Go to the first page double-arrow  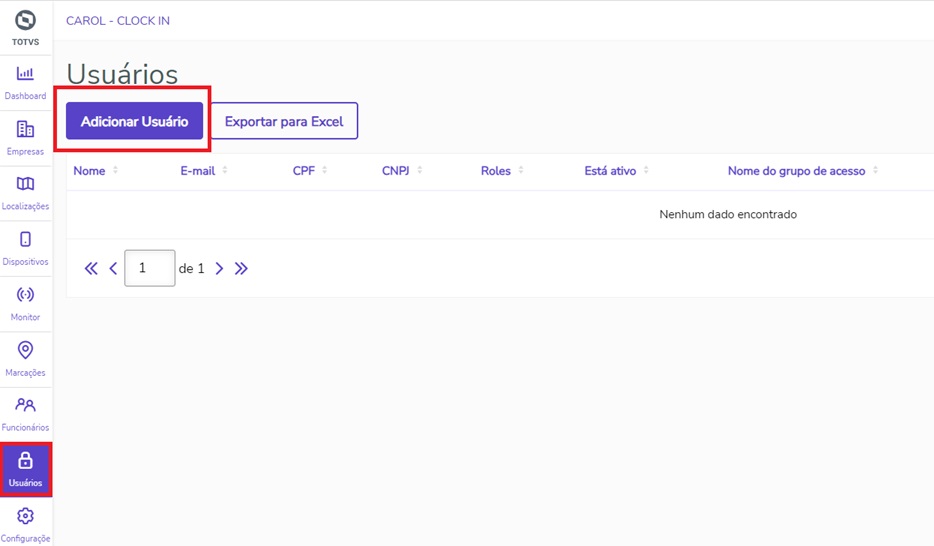click(91, 269)
